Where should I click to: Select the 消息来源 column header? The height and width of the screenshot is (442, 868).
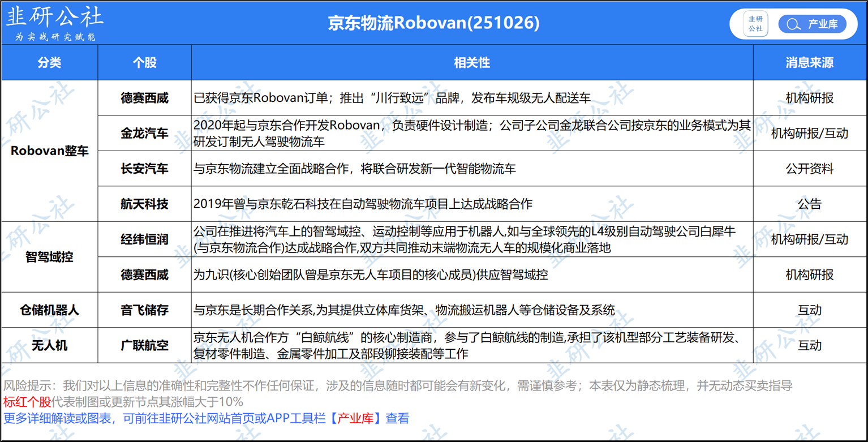[x=809, y=63]
